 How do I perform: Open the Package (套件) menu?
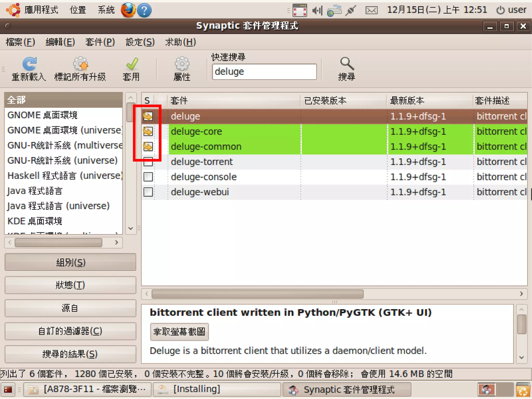click(x=100, y=42)
